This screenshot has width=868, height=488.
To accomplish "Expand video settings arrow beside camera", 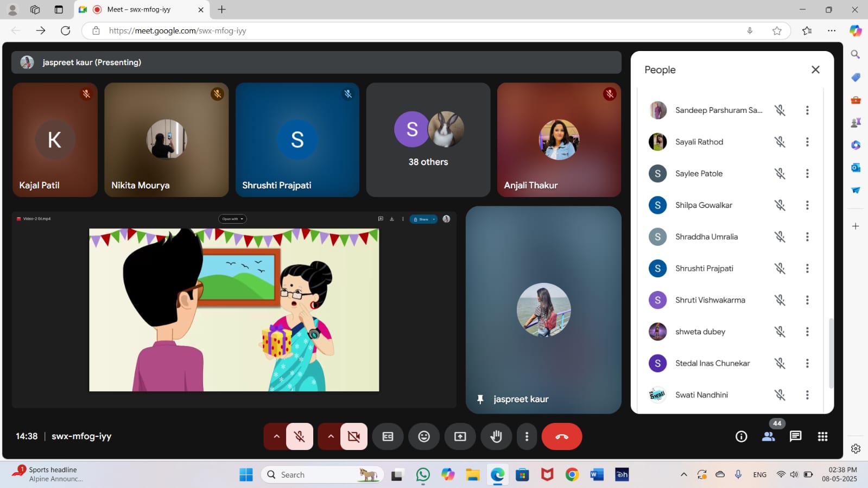I will click(x=331, y=436).
